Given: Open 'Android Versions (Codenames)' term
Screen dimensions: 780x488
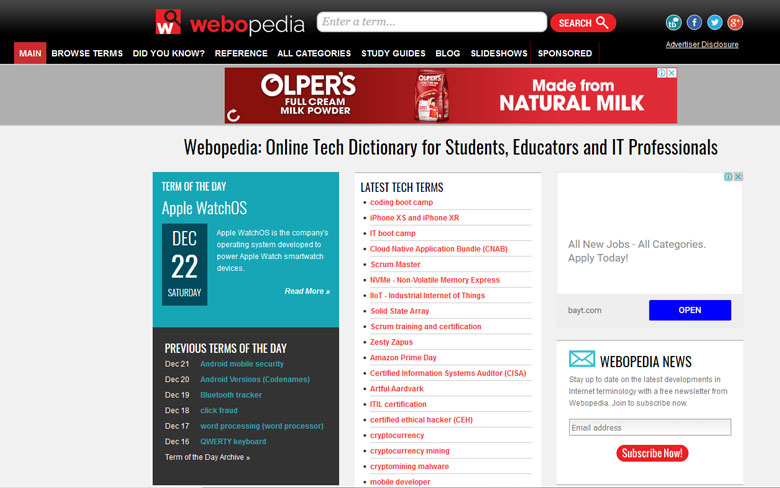Looking at the screenshot, I should coord(255,380).
